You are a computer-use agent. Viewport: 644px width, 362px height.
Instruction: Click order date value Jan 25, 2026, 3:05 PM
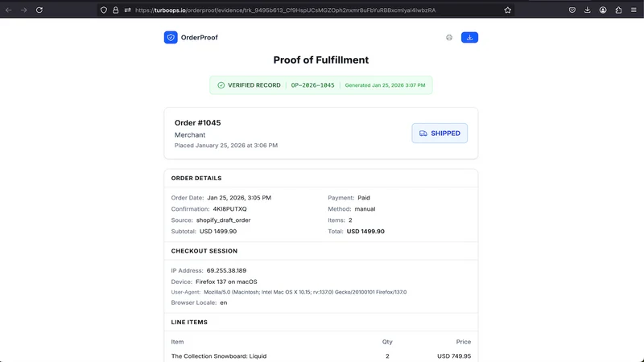(x=239, y=197)
